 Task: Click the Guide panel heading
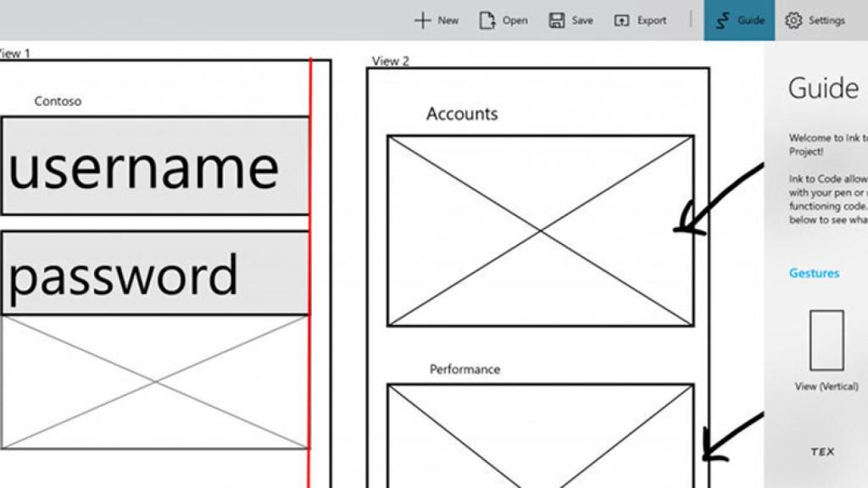822,88
